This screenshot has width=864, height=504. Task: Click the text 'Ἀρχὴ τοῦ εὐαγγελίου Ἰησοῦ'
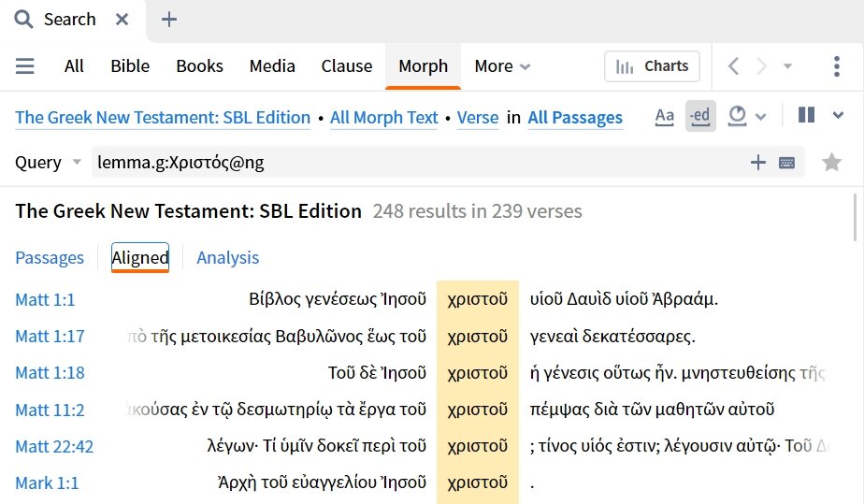click(x=322, y=482)
